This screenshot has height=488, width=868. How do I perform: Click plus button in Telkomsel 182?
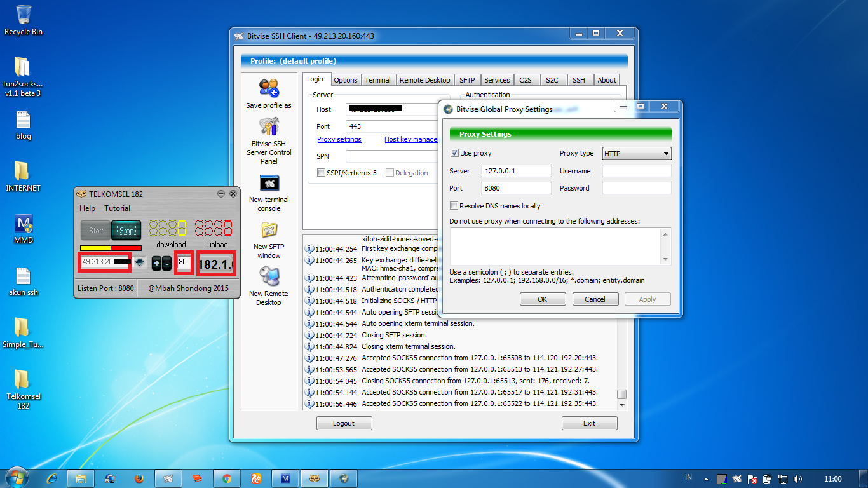[x=156, y=264]
